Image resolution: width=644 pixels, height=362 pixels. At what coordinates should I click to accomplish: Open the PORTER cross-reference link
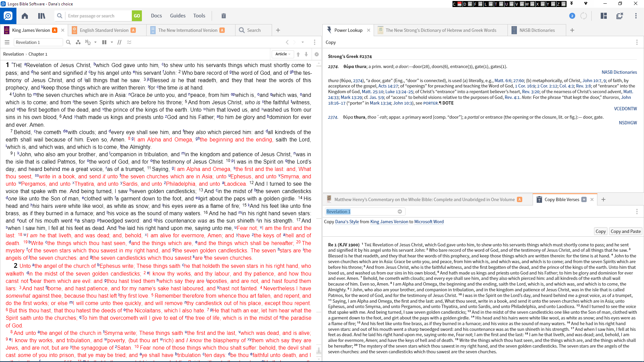click(x=431, y=103)
